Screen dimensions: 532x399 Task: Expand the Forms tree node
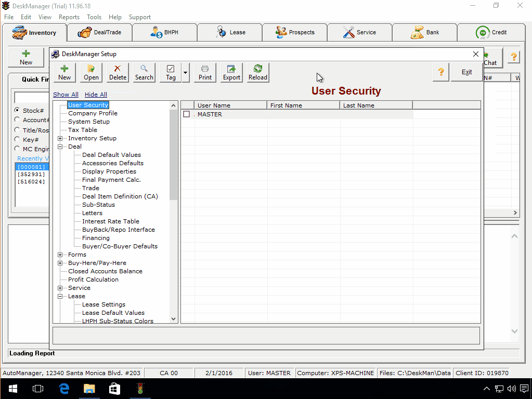point(60,255)
